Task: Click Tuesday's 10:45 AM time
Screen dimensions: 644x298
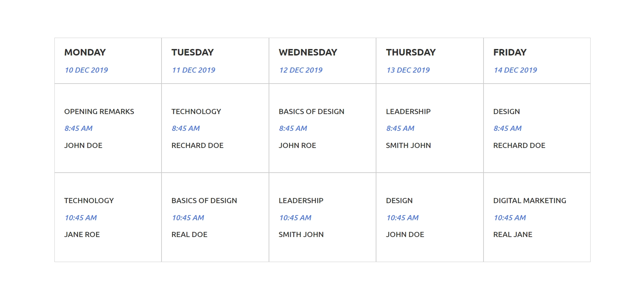Action: pyautogui.click(x=188, y=218)
